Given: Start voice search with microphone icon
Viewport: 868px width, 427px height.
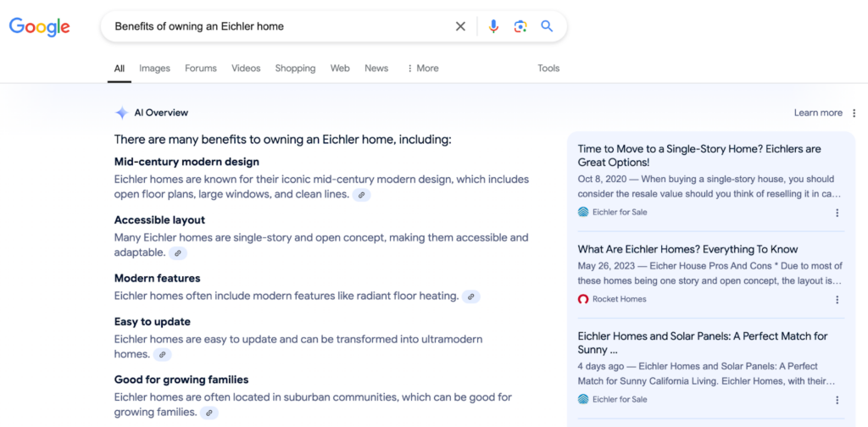Looking at the screenshot, I should tap(493, 26).
